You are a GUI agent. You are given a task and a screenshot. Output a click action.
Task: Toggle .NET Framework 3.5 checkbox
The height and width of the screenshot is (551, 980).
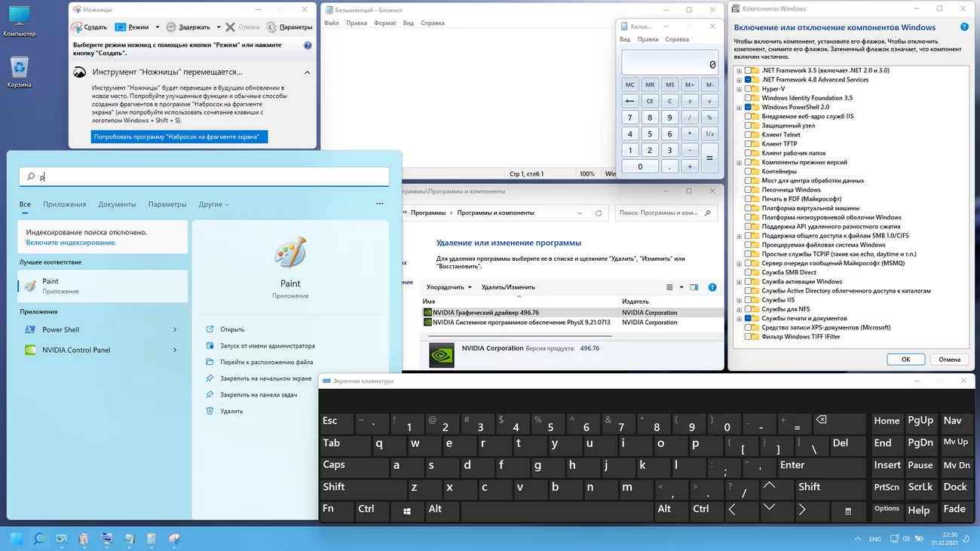748,71
